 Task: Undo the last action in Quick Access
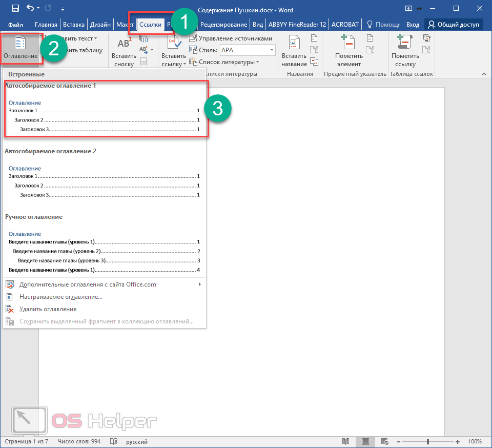[30, 8]
